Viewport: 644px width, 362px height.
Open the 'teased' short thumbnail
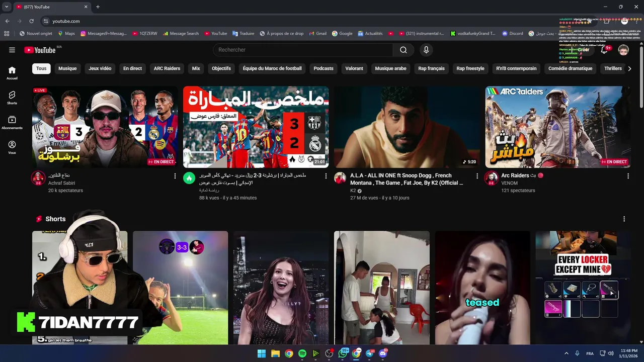[x=482, y=288]
